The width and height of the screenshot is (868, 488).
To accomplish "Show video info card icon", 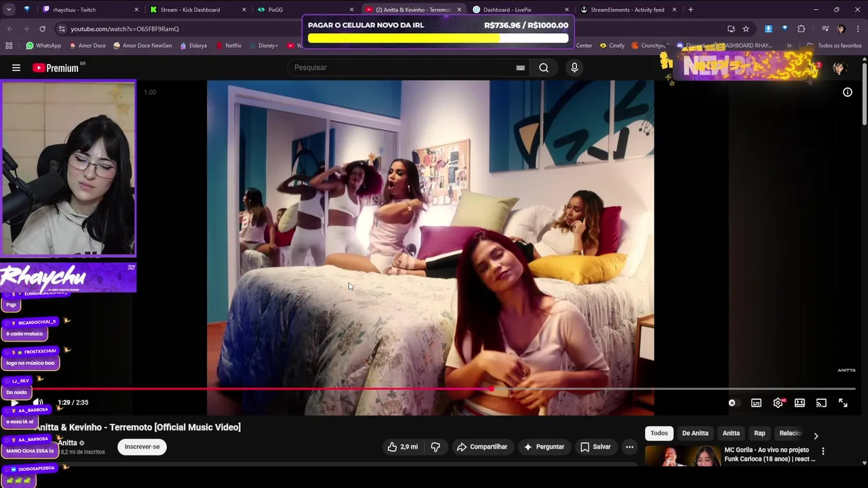I will (848, 92).
